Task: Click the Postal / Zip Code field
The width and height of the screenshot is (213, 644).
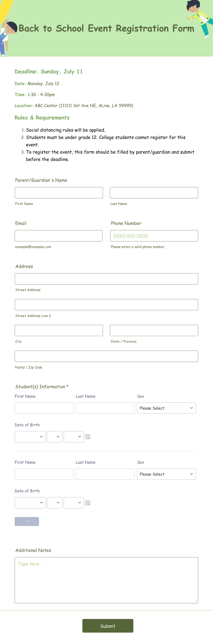Action: tap(106, 356)
